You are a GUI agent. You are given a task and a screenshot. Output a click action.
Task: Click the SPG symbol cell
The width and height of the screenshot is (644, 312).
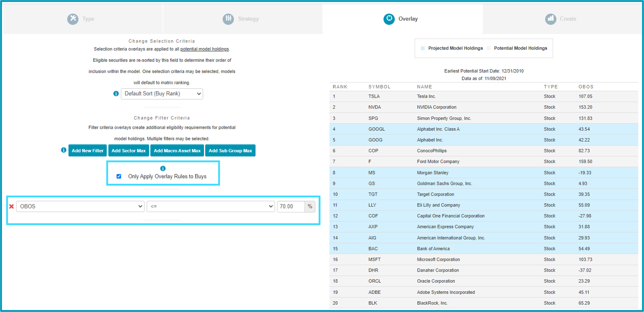[x=373, y=118]
